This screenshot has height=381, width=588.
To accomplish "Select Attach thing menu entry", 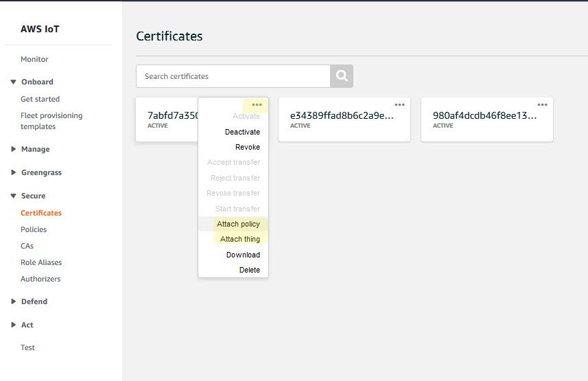I will [240, 239].
